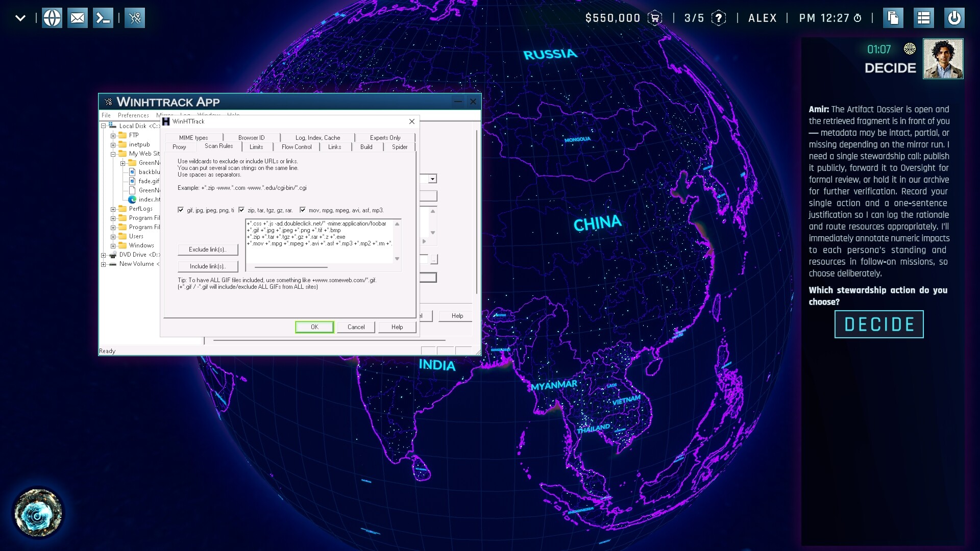The height and width of the screenshot is (551, 980).
Task: Uncheck the mov, mpg, mpeg, avi checkbox
Action: [303, 210]
